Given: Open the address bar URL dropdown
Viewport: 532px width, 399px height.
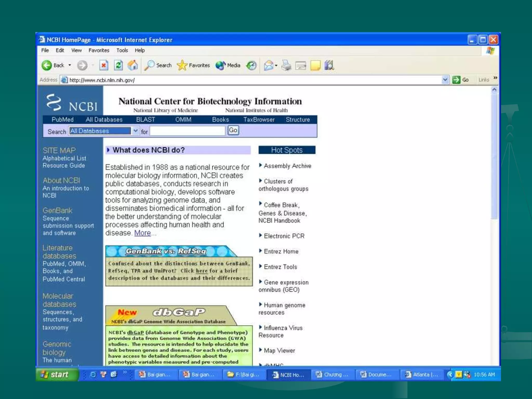Looking at the screenshot, I should pos(445,80).
